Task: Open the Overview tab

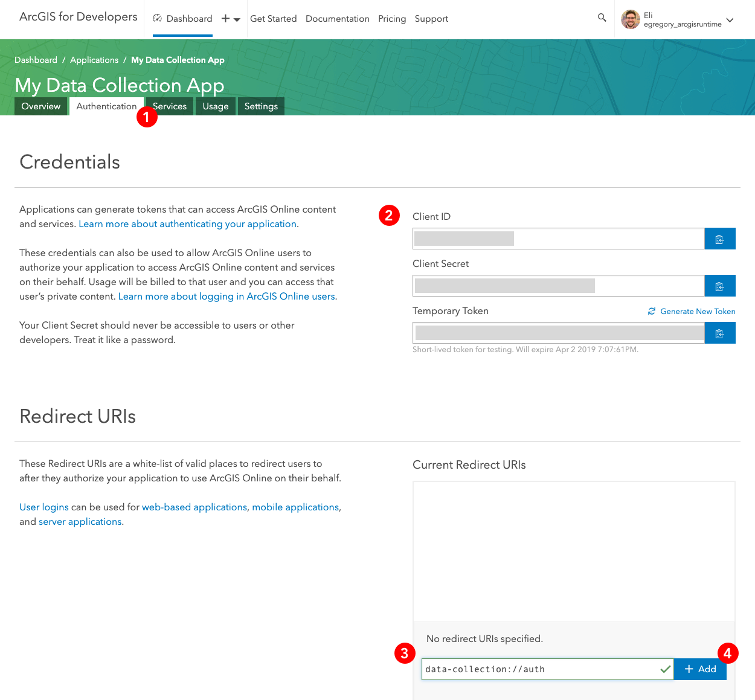Action: (41, 106)
